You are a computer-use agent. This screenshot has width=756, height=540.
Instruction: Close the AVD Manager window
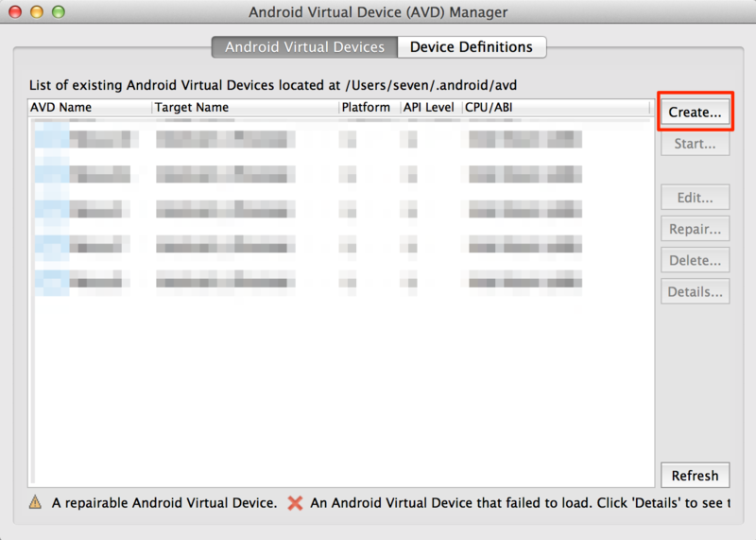(x=15, y=11)
